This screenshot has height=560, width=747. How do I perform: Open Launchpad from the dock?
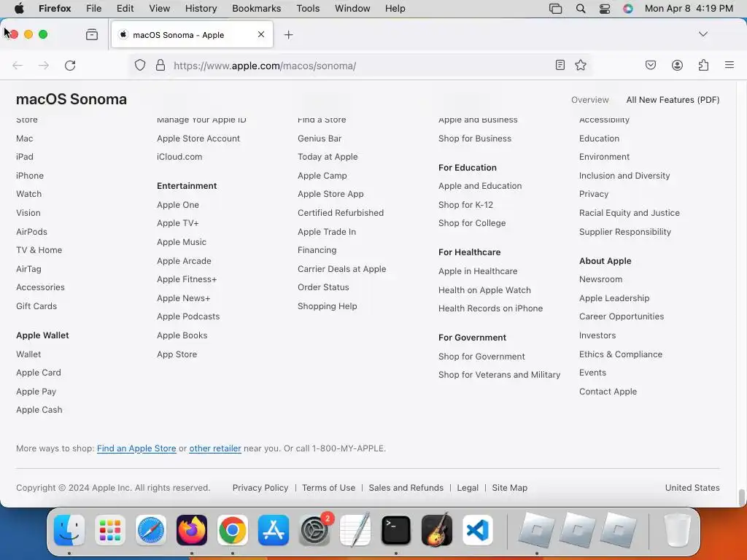(x=110, y=530)
